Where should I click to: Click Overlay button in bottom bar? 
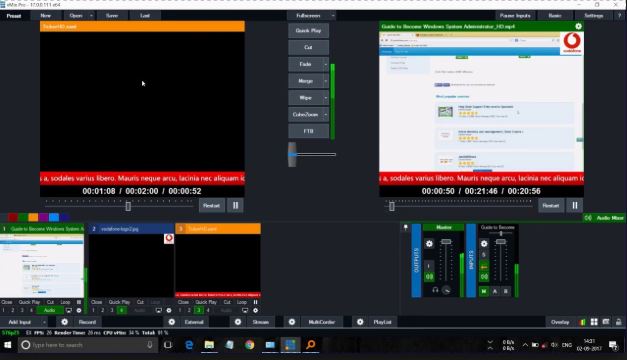tap(560, 322)
